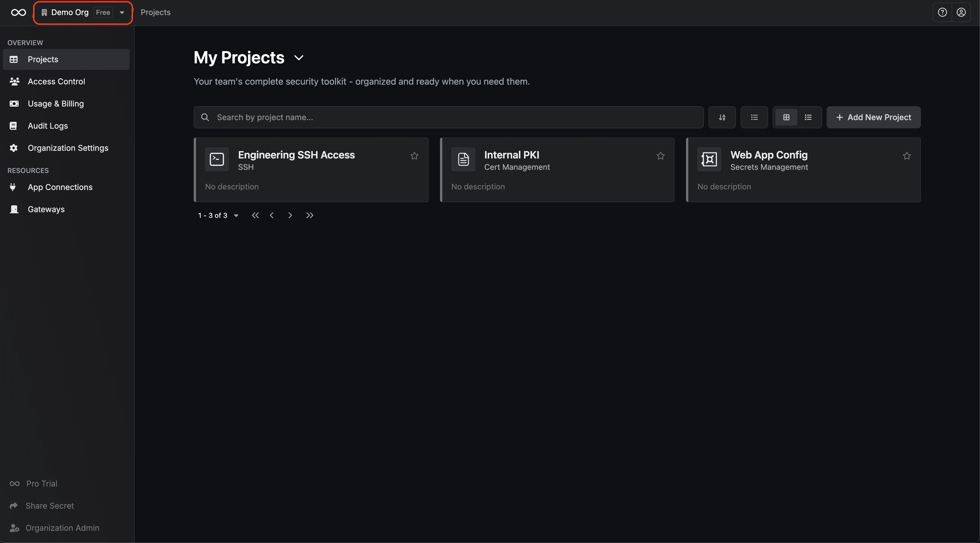Open Access Control in the sidebar
The width and height of the screenshot is (980, 543).
tap(66, 82)
